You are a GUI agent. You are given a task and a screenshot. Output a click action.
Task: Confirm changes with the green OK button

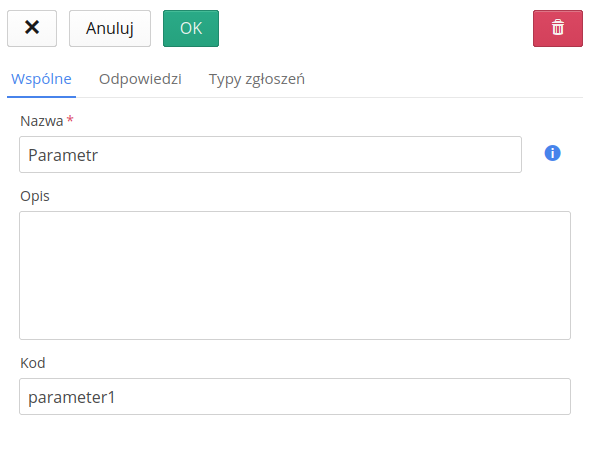(x=191, y=28)
